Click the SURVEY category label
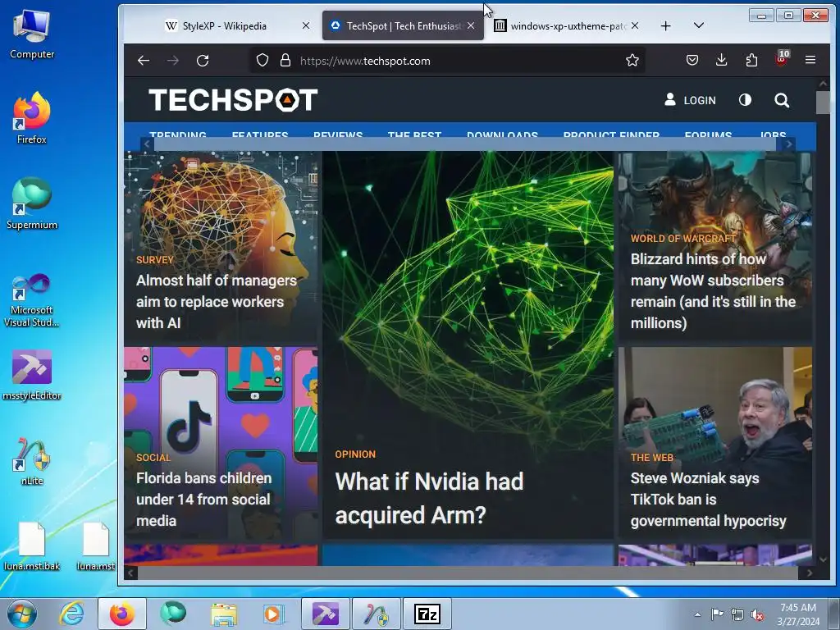 [155, 260]
